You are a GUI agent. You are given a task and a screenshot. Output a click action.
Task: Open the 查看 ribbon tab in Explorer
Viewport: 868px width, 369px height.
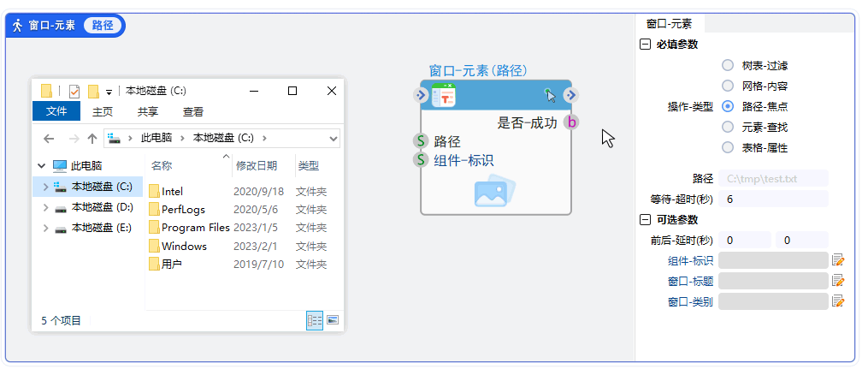click(193, 111)
